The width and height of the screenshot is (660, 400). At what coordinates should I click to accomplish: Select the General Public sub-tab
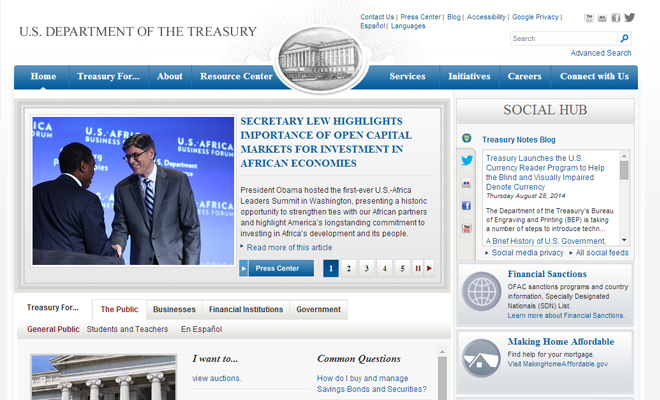click(53, 329)
